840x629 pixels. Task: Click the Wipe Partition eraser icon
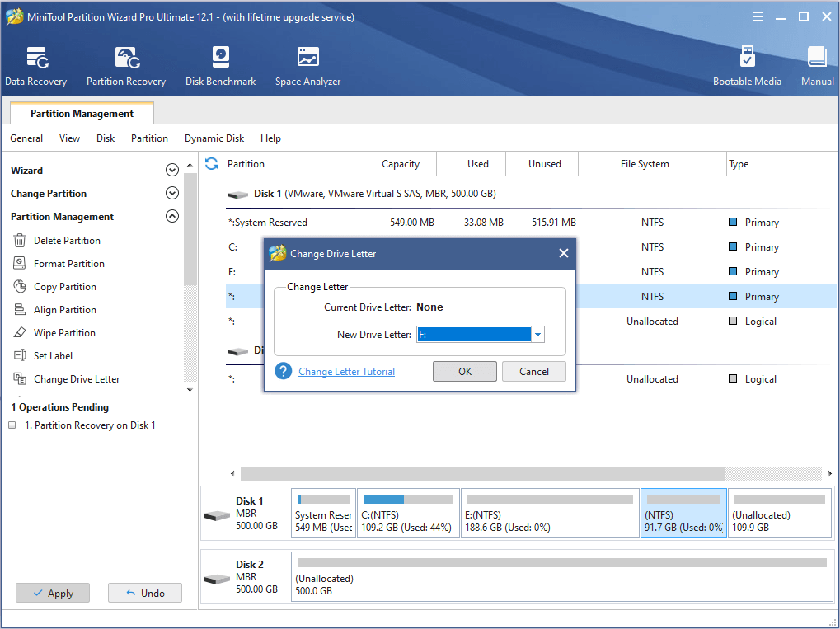click(x=20, y=333)
